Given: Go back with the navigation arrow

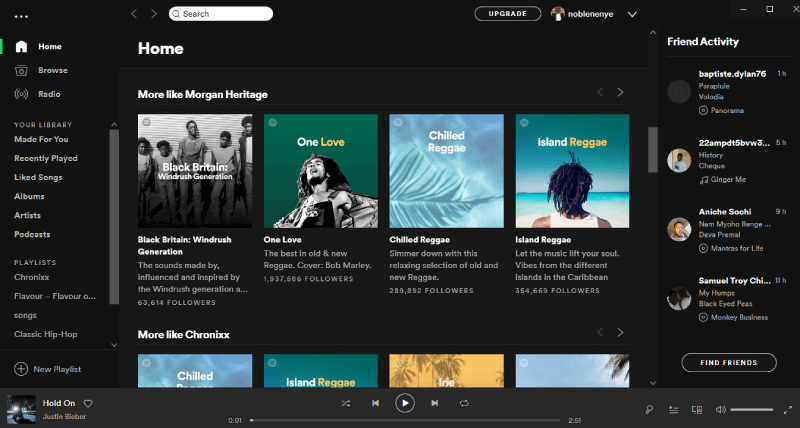Looking at the screenshot, I should (x=134, y=14).
